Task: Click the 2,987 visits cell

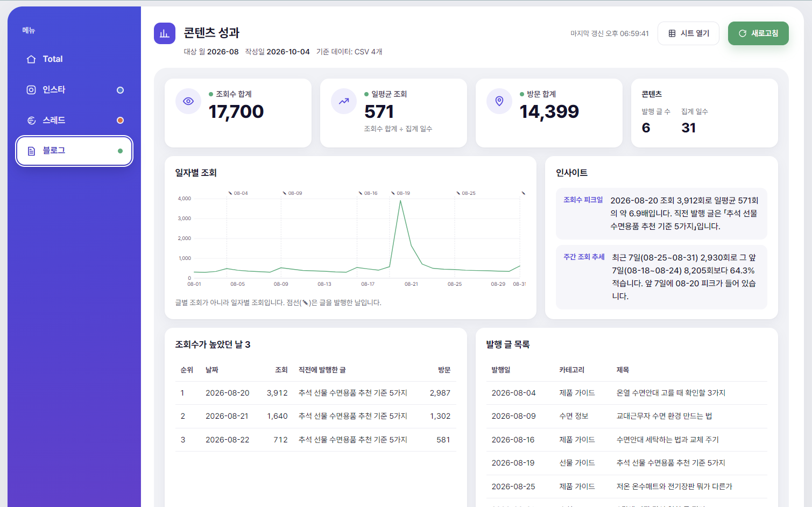Action: click(440, 393)
